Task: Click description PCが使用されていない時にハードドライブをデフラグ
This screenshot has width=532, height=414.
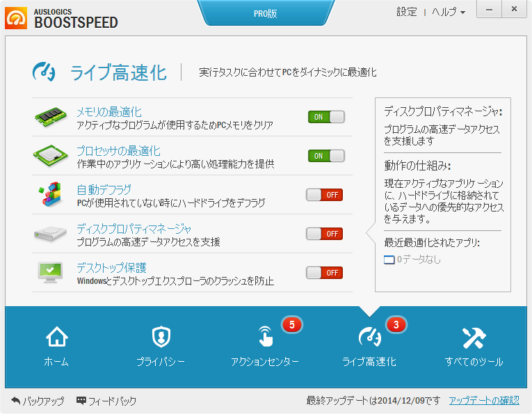Action: [171, 203]
